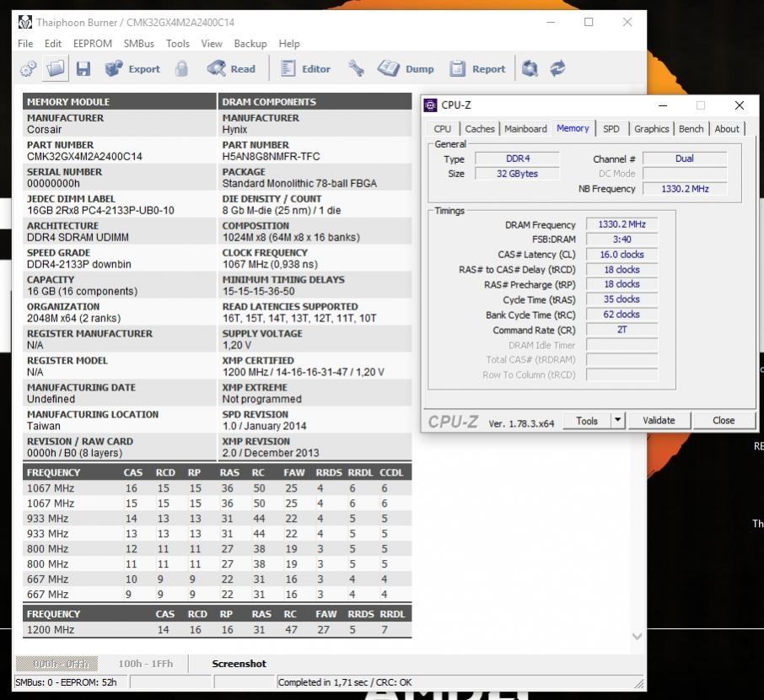
Task: Click the Export toolbar button
Action: tap(132, 68)
